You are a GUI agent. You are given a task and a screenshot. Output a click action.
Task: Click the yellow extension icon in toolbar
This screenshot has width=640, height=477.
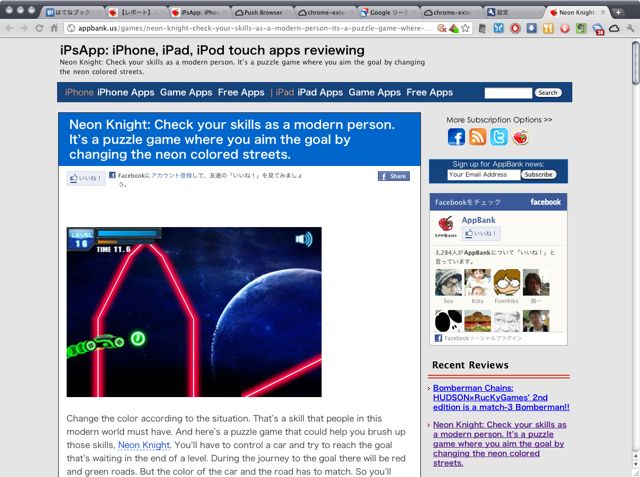click(x=548, y=28)
